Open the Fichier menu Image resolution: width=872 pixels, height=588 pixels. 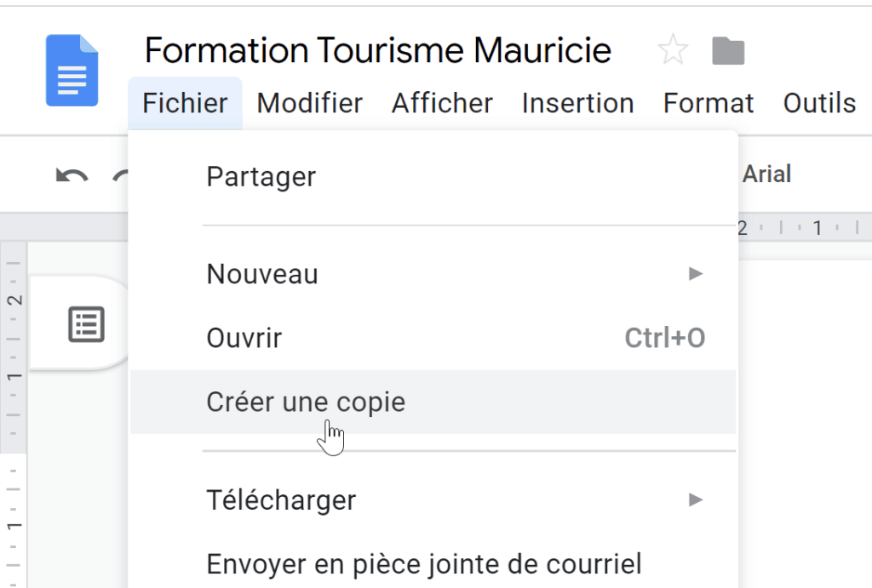(x=185, y=103)
